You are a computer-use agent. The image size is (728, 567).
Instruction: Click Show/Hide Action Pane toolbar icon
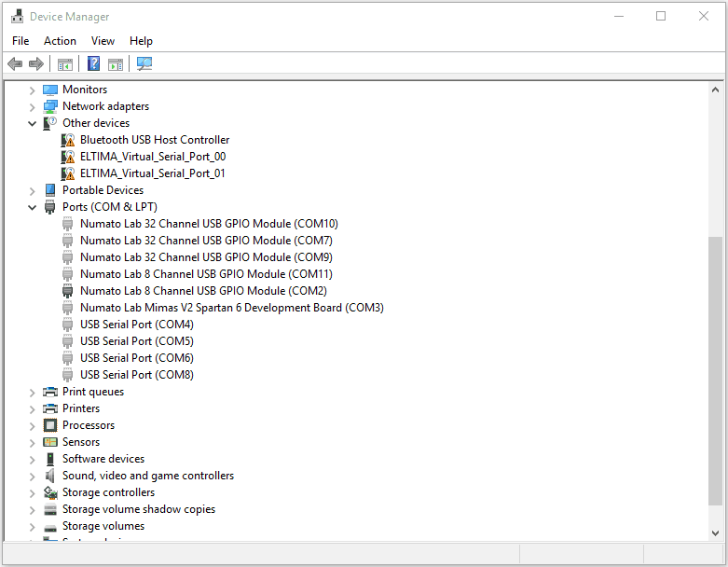tap(116, 63)
